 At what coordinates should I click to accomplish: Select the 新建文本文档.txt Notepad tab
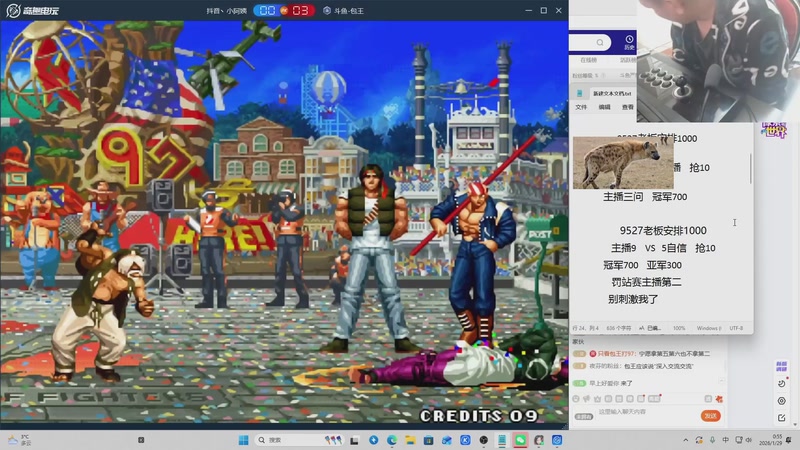611,93
